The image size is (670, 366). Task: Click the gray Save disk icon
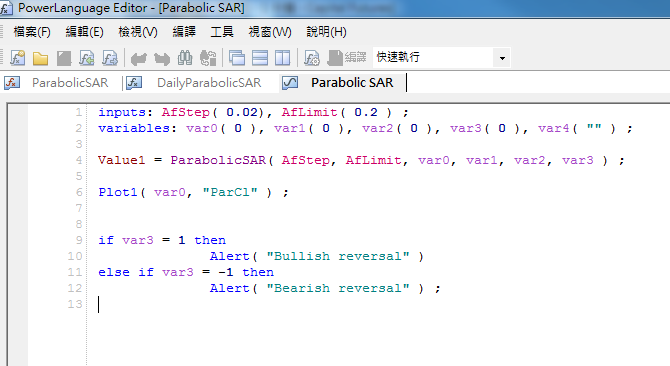click(64, 58)
